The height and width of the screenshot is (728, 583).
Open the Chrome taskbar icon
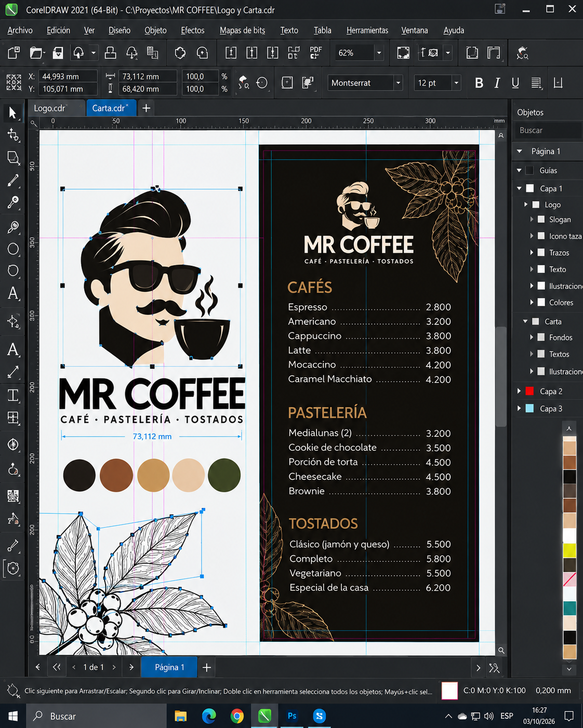click(237, 717)
